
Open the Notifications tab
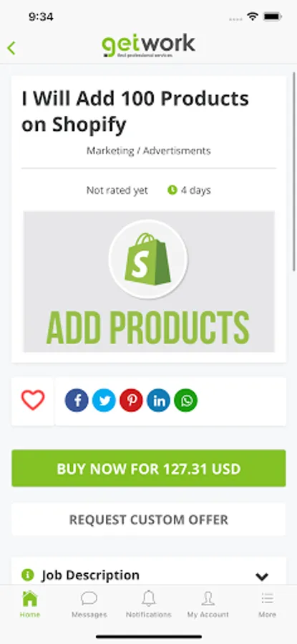149,604
